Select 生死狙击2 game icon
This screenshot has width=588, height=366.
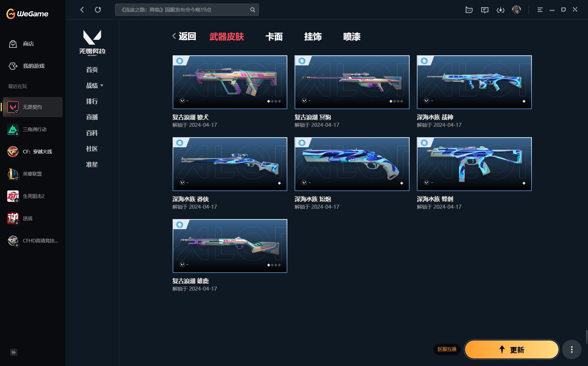(x=13, y=196)
